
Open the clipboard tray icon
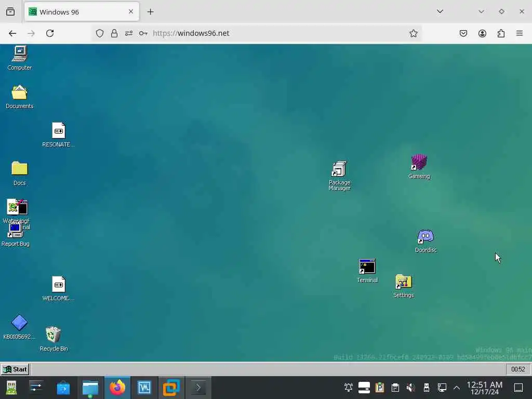395,387
